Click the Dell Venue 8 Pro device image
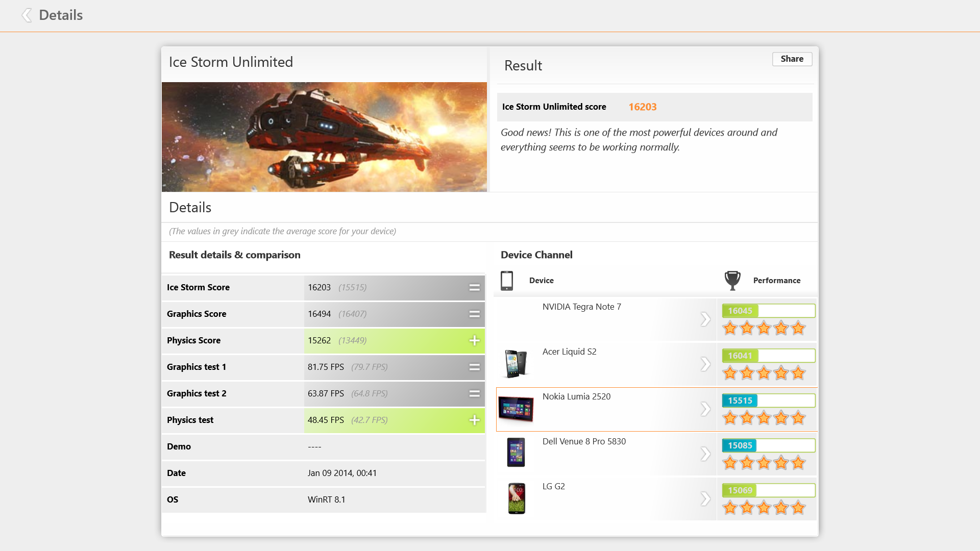 tap(516, 452)
